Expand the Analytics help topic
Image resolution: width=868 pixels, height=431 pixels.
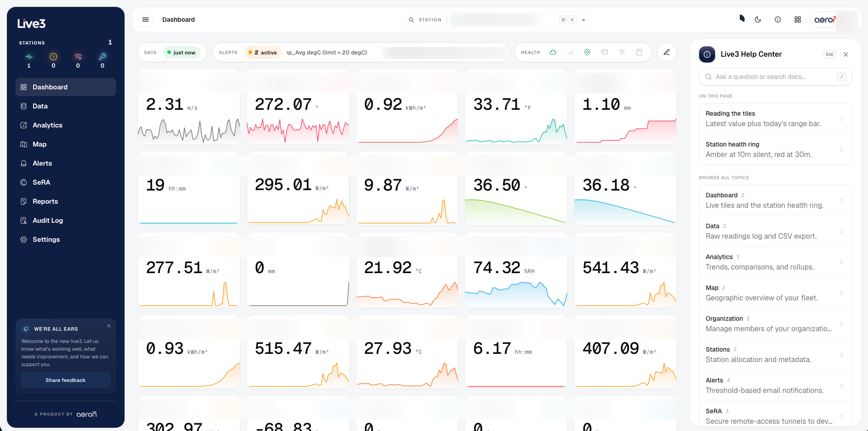pos(775,262)
